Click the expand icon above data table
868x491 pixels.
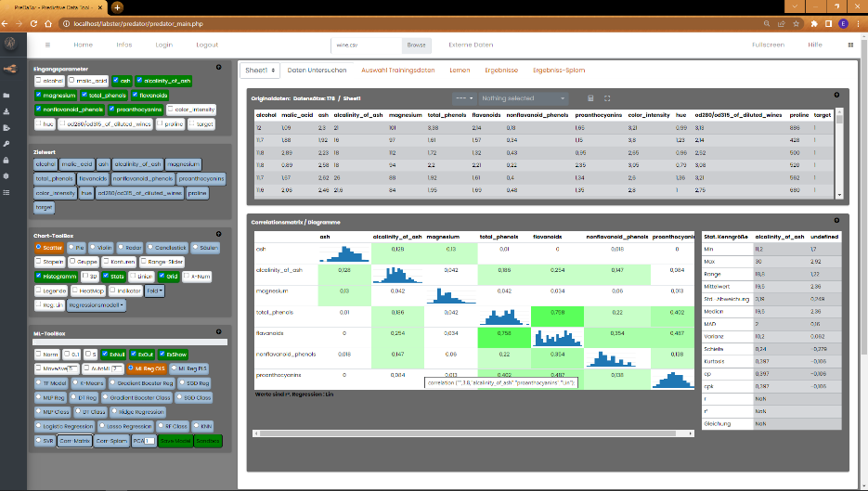pos(607,97)
